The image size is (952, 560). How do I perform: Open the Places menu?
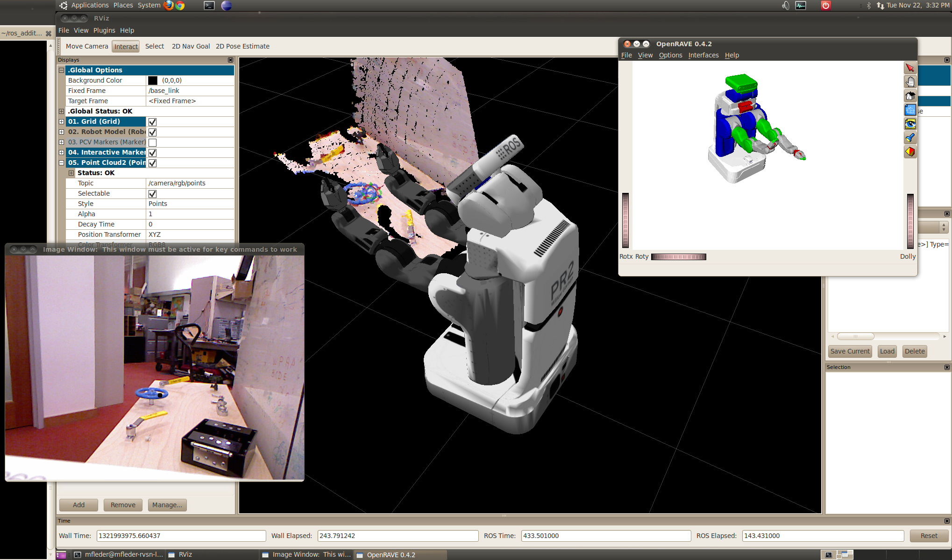point(123,5)
